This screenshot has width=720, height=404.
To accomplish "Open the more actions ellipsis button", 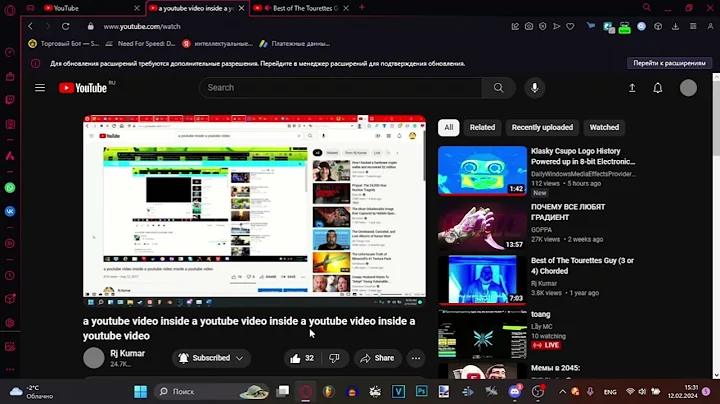I will pos(416,358).
